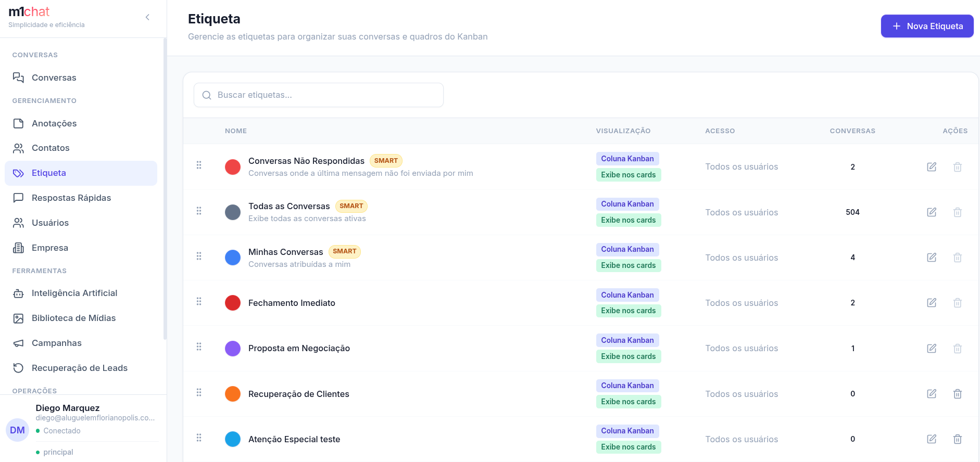Edit the Recuperação de Clientes label
The width and height of the screenshot is (980, 462).
[932, 394]
